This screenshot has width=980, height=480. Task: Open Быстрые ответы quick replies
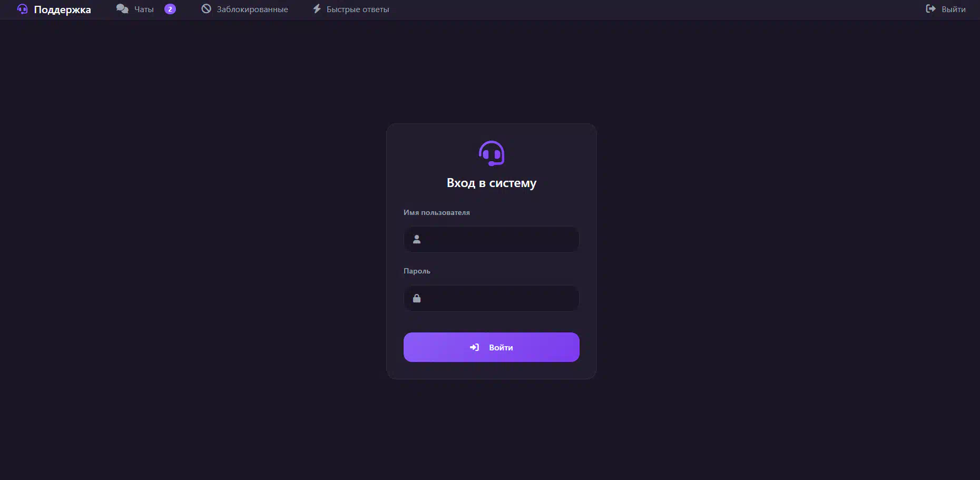[358, 9]
